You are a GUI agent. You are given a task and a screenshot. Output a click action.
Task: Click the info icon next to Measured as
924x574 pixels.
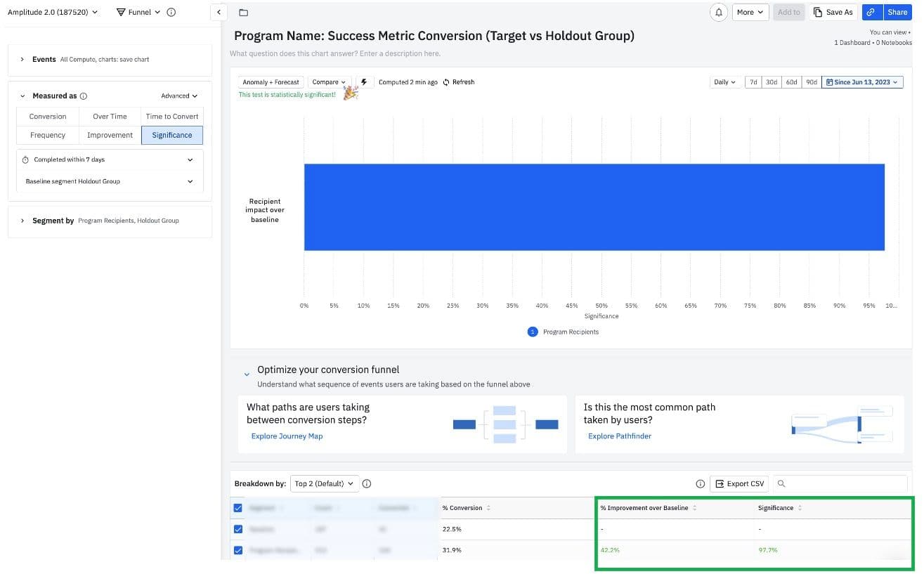(84, 96)
